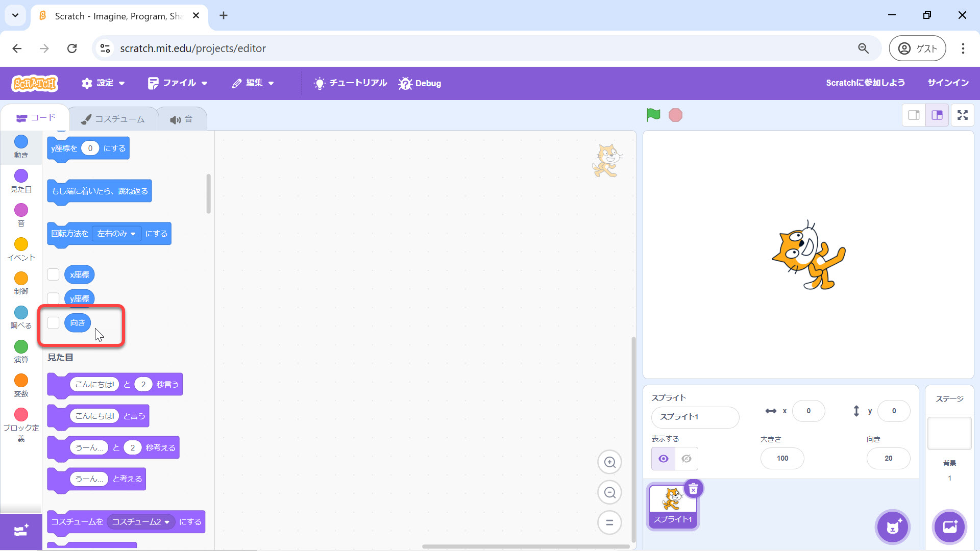
Task: Show the sprite with eye button
Action: (663, 459)
